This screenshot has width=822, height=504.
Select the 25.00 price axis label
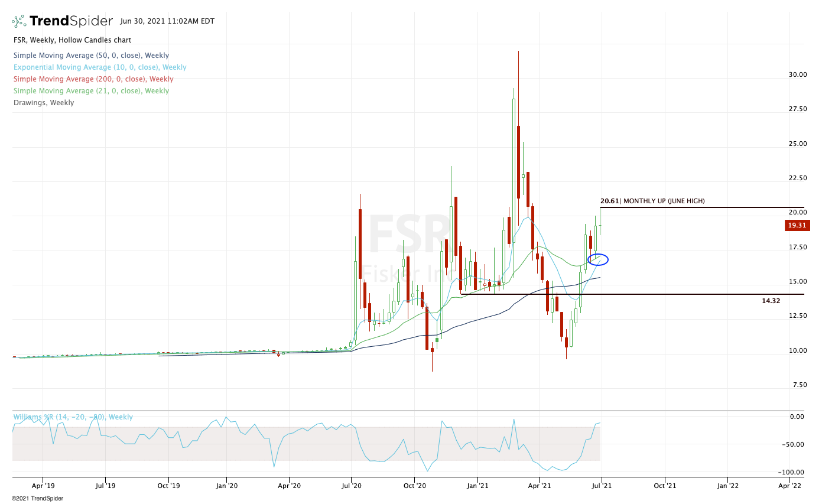tap(799, 144)
